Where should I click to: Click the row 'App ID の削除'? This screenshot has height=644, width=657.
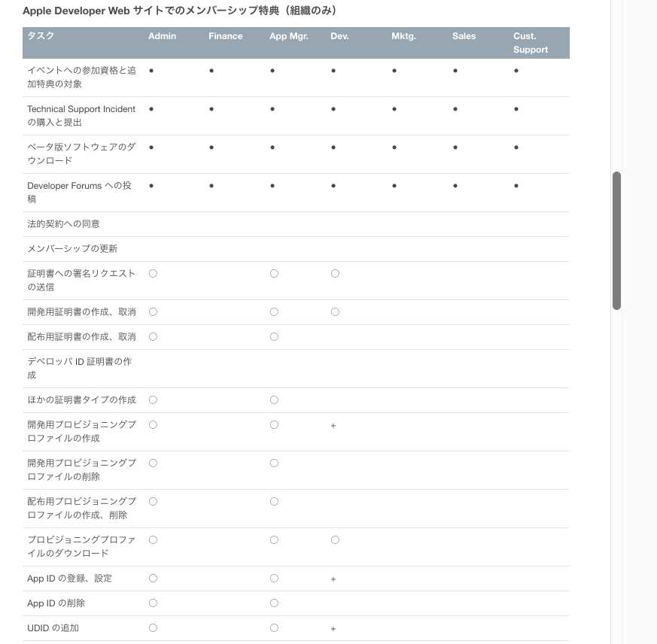[x=296, y=603]
